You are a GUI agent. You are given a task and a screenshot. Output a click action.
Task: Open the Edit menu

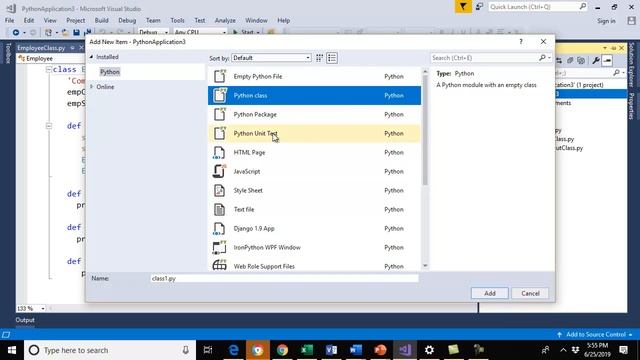pyautogui.click(x=29, y=20)
